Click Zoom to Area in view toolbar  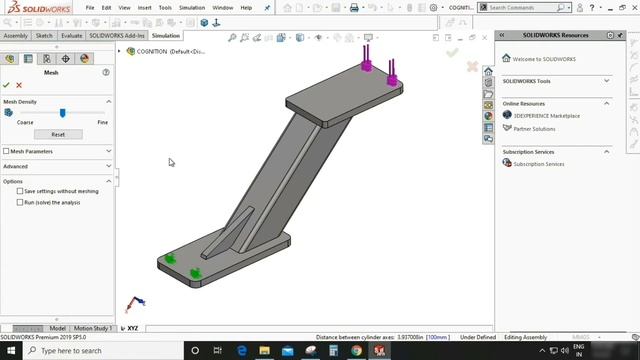click(x=244, y=38)
